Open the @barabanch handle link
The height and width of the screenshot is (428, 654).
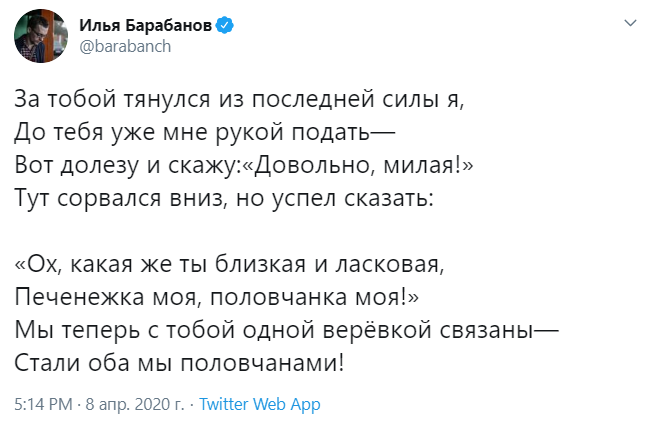pyautogui.click(x=121, y=47)
